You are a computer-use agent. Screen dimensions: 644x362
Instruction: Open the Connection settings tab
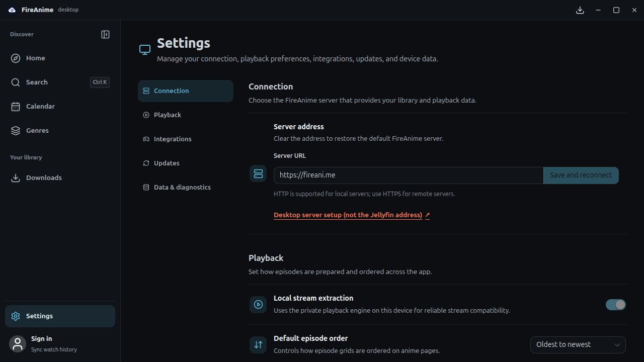186,91
